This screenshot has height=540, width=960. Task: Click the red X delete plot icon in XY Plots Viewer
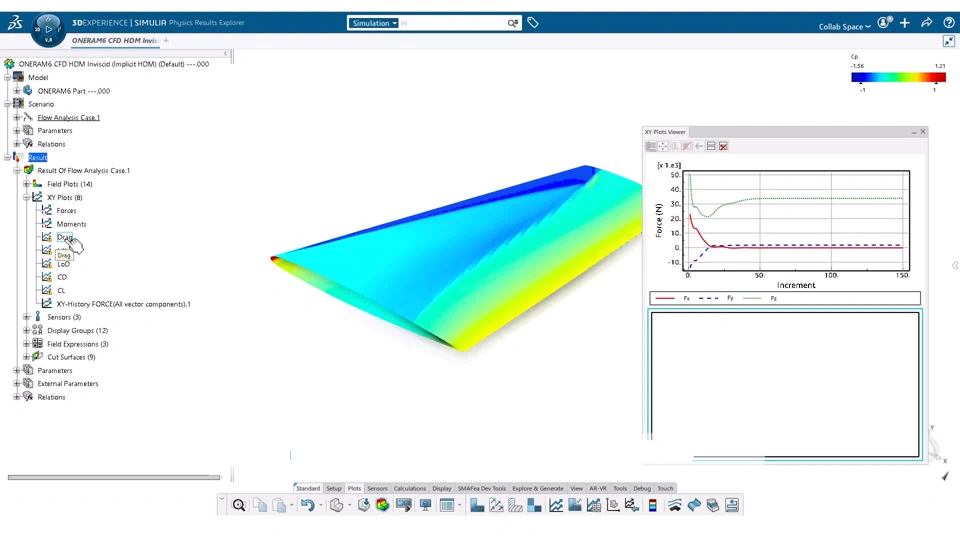723,146
